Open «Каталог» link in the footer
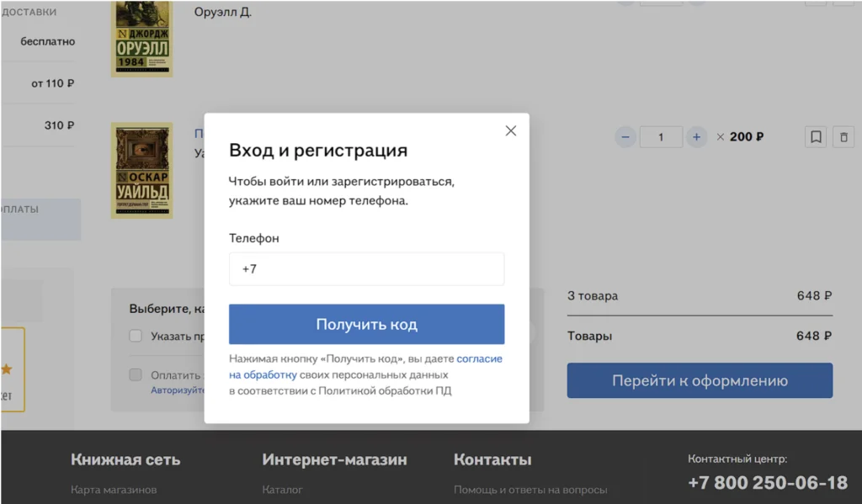 (282, 490)
